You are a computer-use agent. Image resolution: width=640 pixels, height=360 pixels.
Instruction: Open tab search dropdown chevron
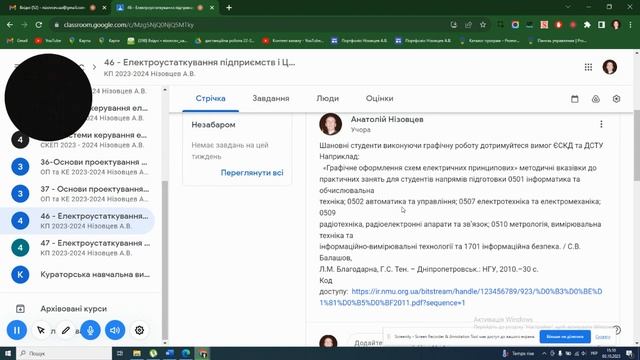coord(568,7)
